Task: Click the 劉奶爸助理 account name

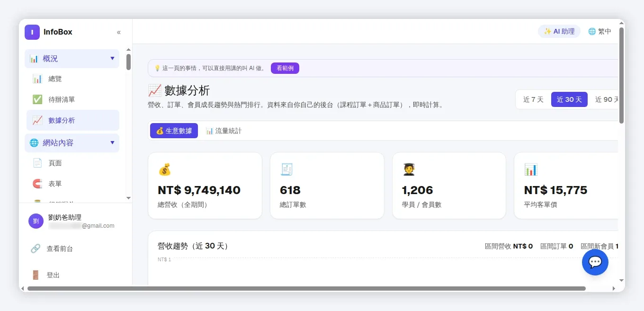Action: click(65, 217)
